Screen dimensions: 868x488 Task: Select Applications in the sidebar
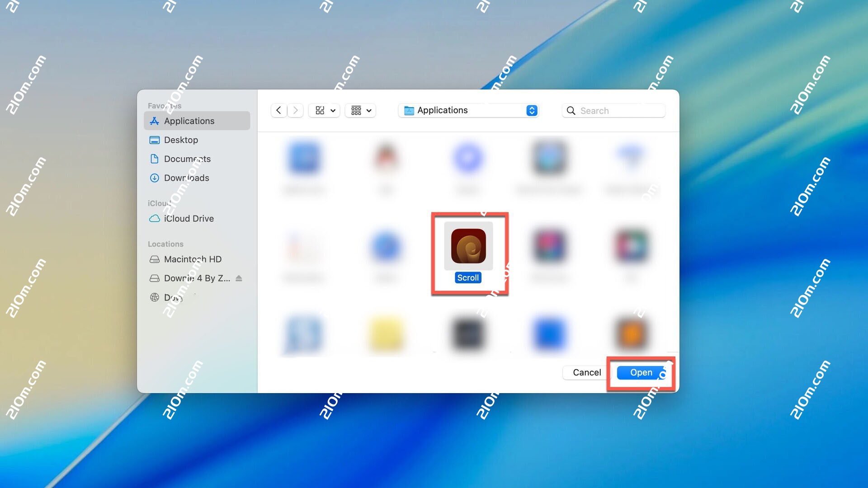click(189, 121)
